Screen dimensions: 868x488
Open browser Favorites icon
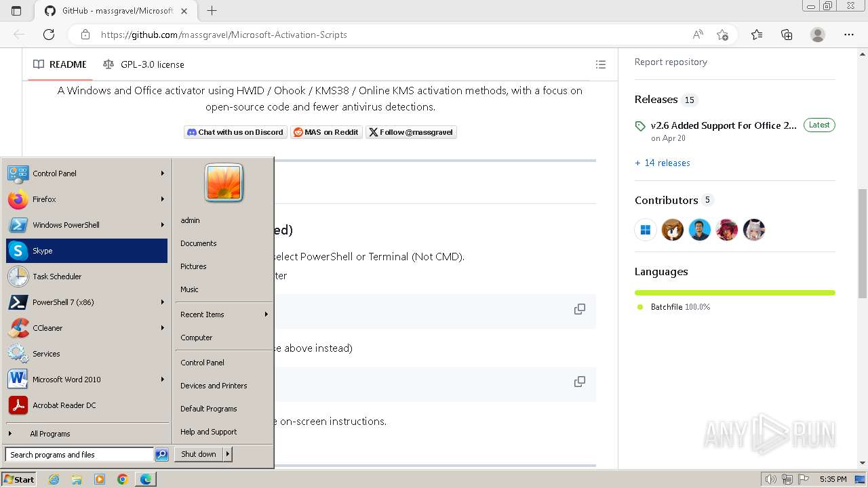(757, 35)
